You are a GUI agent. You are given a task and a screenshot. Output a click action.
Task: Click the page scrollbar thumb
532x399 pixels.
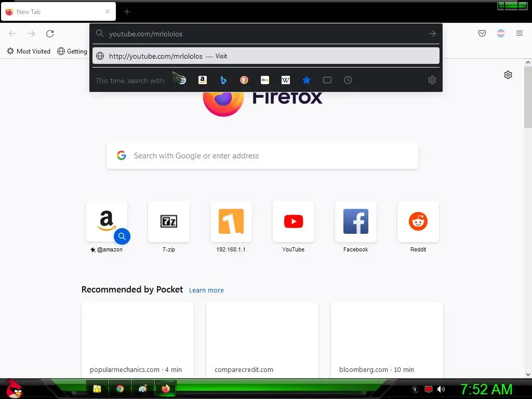coord(528,97)
